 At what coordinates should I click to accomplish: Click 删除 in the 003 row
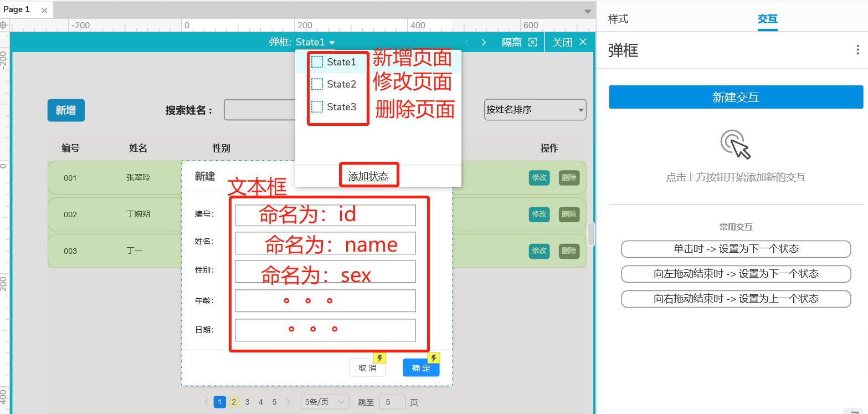point(569,251)
